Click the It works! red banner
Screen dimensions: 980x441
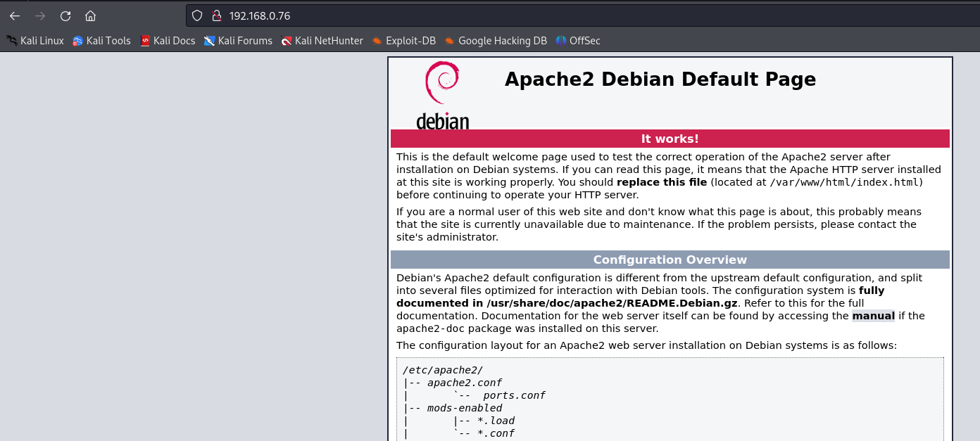click(670, 139)
